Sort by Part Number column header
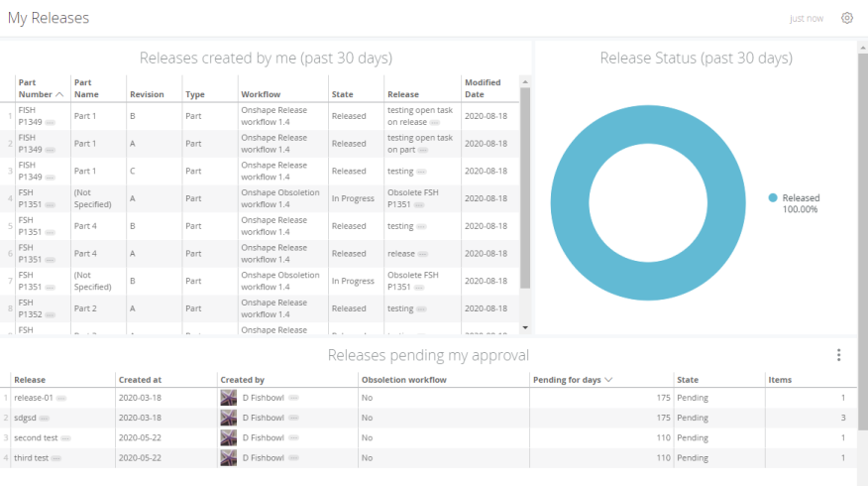The width and height of the screenshot is (868, 486). 41,88
